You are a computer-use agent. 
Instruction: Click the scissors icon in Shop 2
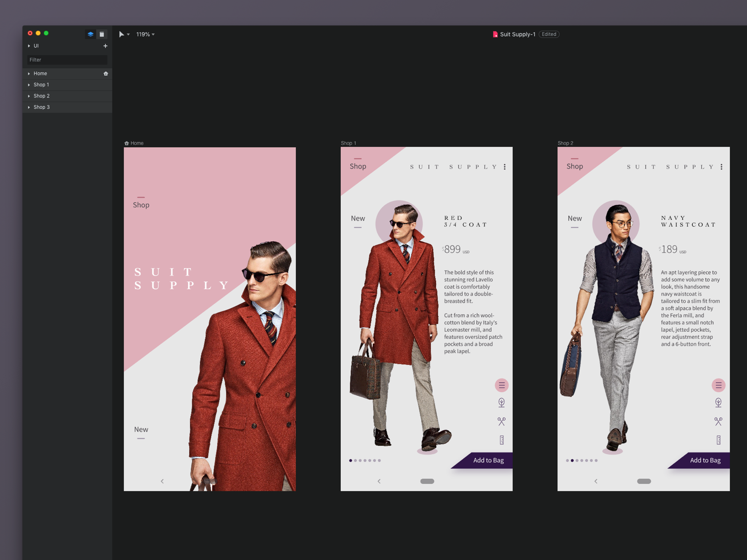(719, 421)
